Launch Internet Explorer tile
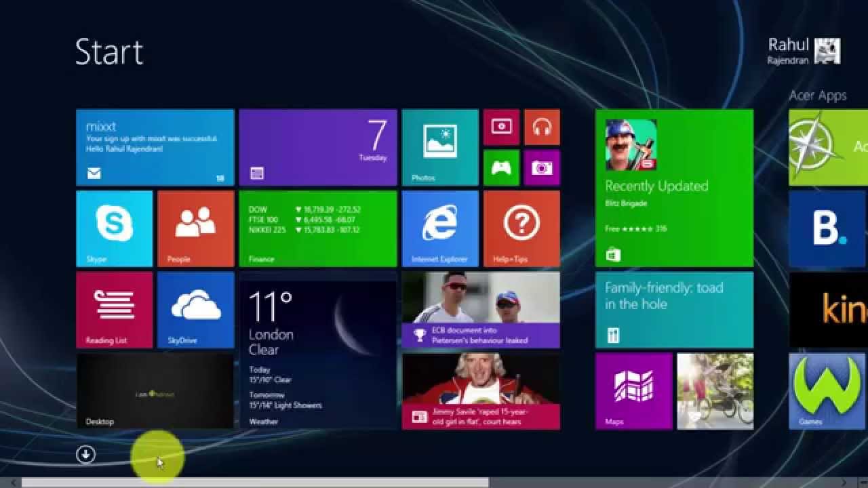Image resolution: width=868 pixels, height=488 pixels. tap(440, 229)
